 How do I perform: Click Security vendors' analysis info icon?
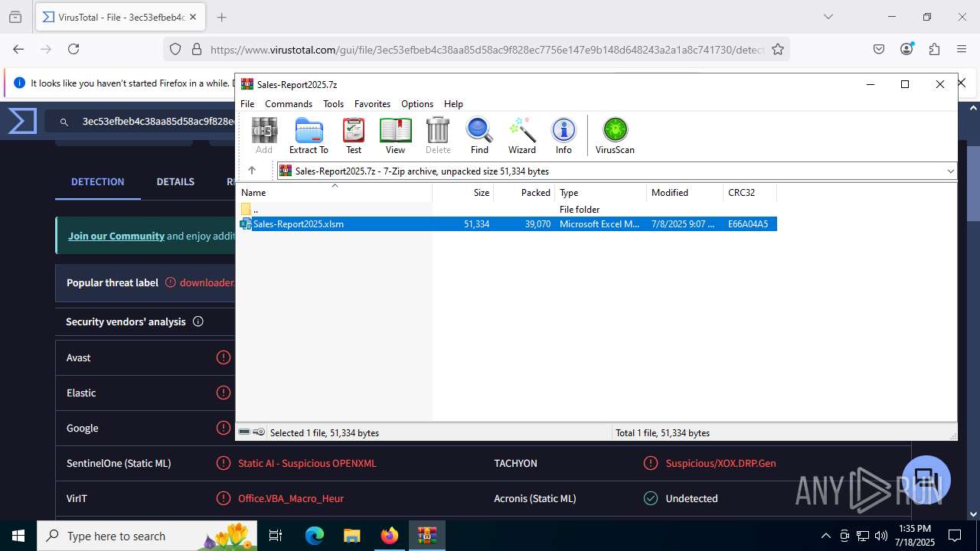click(x=198, y=321)
